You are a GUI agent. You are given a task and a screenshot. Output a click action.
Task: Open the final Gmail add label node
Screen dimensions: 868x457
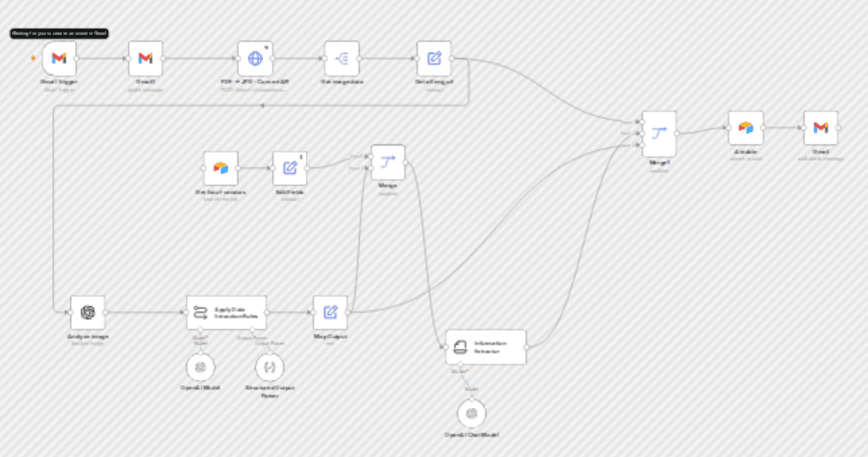pyautogui.click(x=820, y=127)
